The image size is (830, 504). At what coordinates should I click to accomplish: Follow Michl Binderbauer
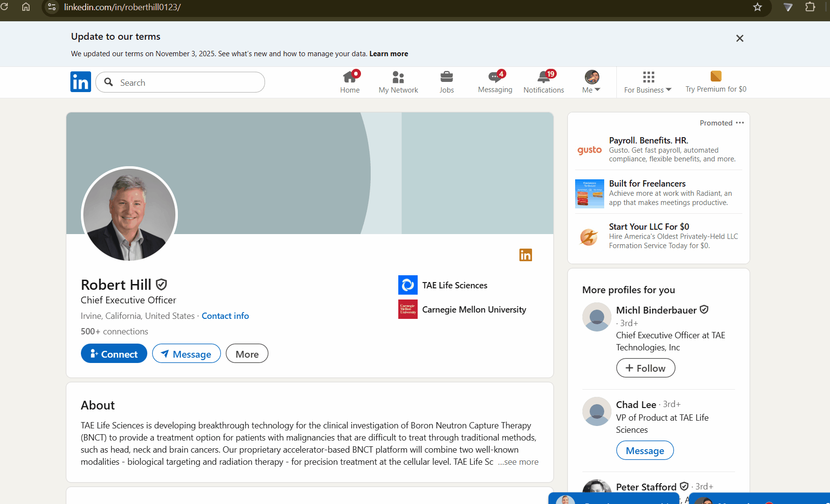[x=645, y=368]
